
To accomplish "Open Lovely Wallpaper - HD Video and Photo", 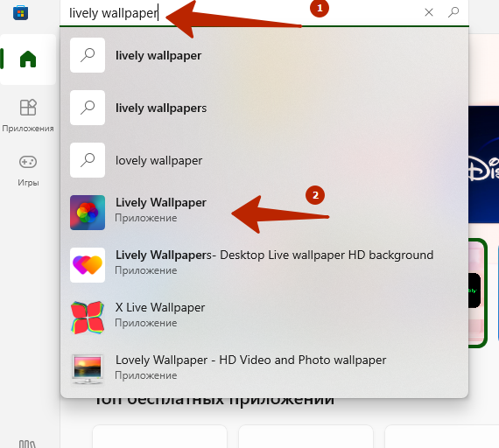I will (264, 370).
